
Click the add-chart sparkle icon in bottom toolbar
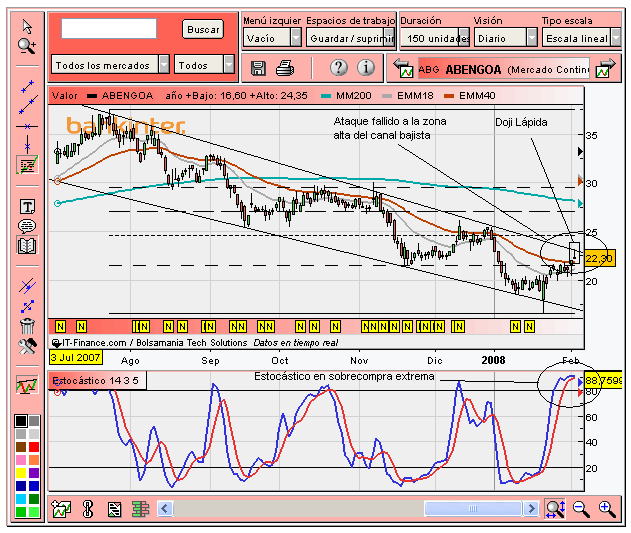pyautogui.click(x=61, y=509)
